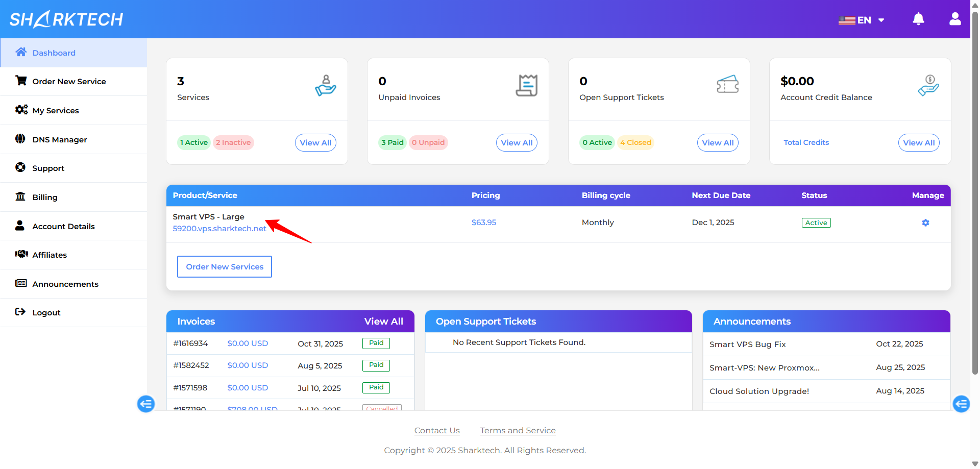Open the notifications bell
The image size is (980, 469).
click(x=918, y=19)
